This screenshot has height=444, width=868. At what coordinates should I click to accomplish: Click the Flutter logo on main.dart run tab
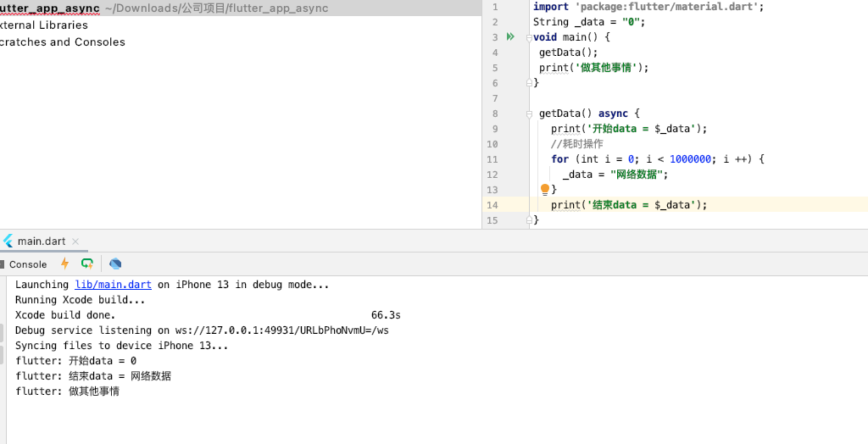point(8,241)
